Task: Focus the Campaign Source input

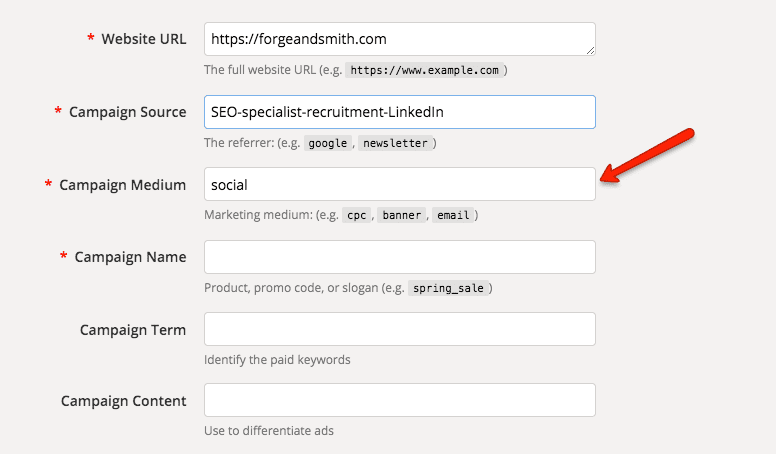Action: coord(399,112)
